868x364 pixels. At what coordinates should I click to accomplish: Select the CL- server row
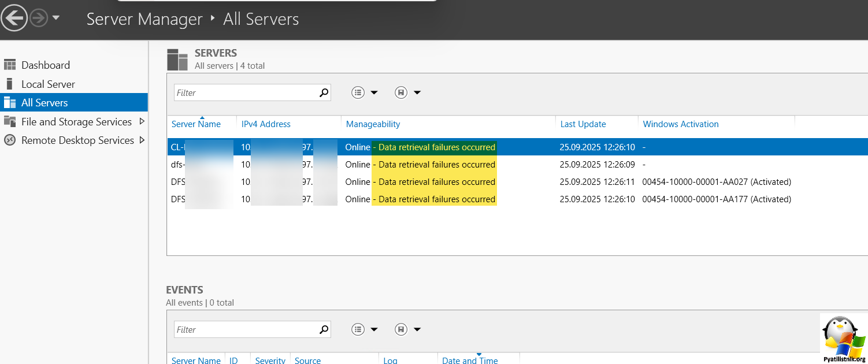tap(517, 147)
